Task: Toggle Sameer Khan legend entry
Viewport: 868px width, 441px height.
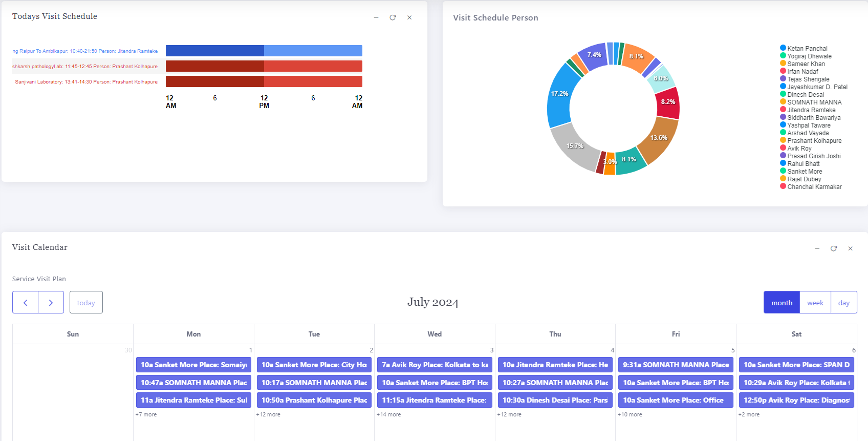Action: (802, 64)
